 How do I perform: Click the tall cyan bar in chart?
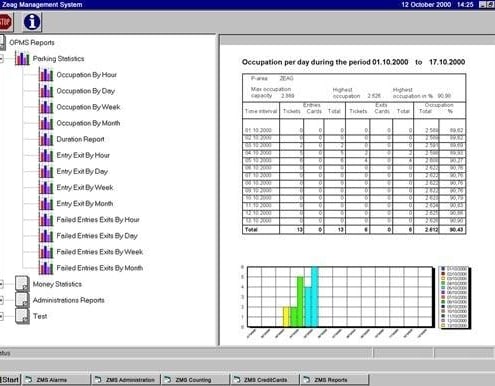(x=315, y=296)
